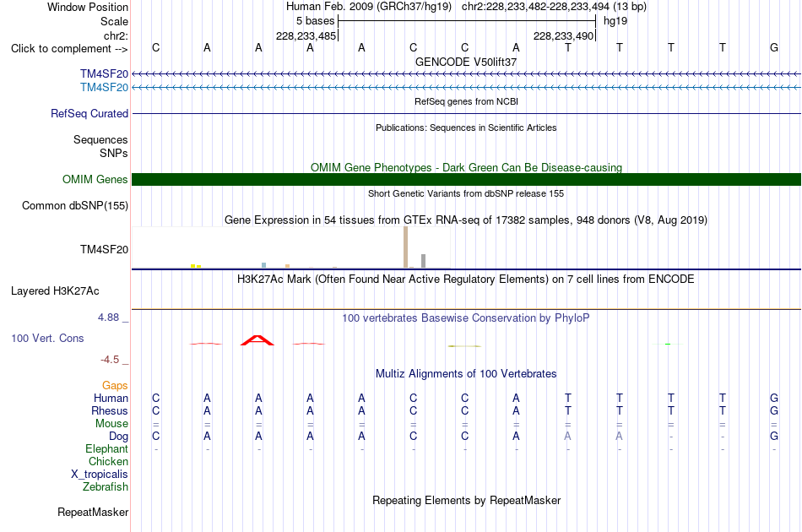Click the Mouse species label
Screen dimensions: 802x532
coord(111,424)
